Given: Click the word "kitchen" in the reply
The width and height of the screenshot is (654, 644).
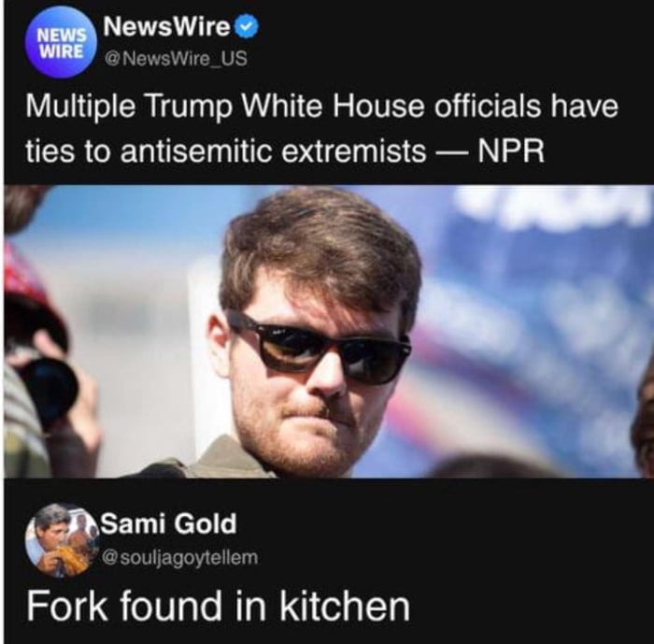Looking at the screenshot, I should (x=345, y=607).
